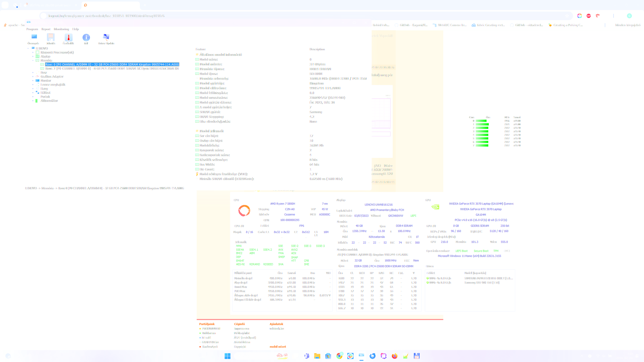Open the Monitoring menu in HWiNFO

(x=61, y=29)
